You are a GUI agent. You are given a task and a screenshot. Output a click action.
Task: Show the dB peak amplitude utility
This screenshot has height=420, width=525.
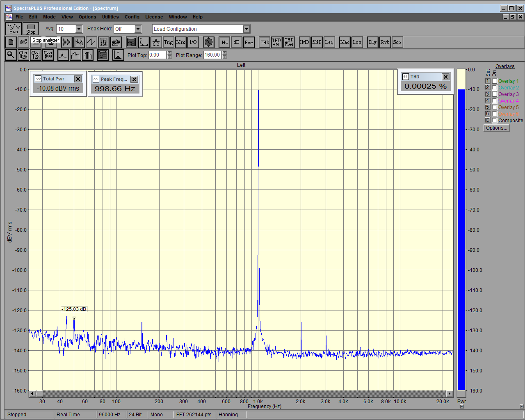point(237,42)
